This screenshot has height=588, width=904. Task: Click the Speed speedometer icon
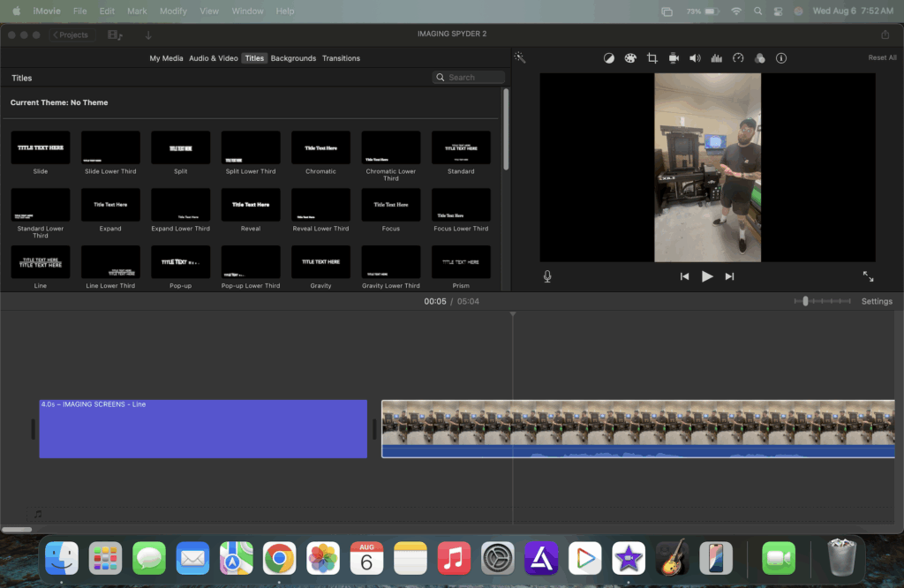click(738, 57)
